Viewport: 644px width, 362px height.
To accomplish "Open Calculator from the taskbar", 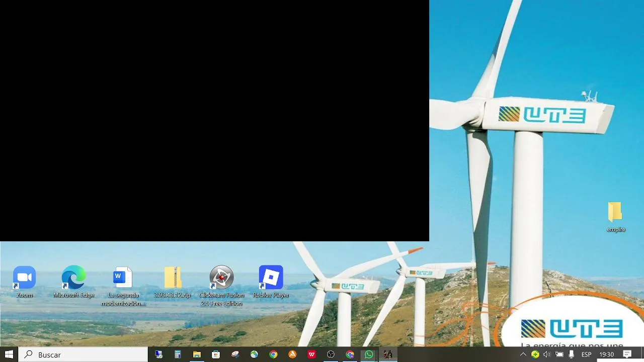I will (178, 354).
